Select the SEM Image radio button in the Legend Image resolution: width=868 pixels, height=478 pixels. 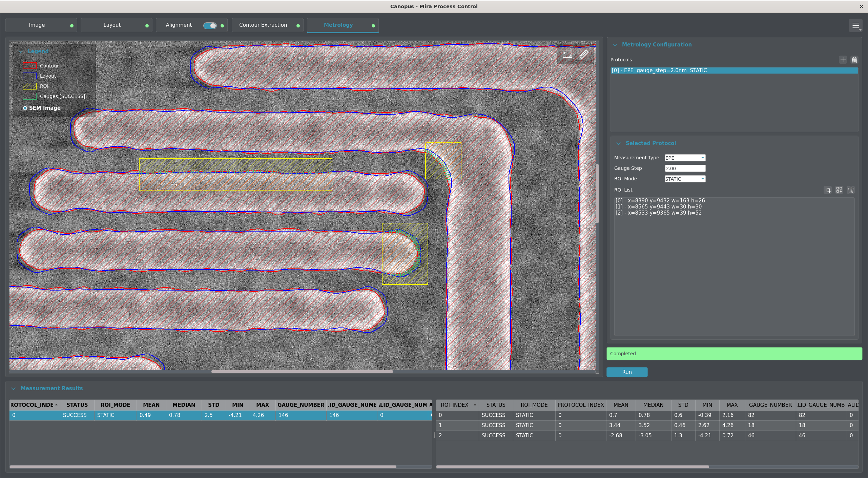pyautogui.click(x=25, y=108)
